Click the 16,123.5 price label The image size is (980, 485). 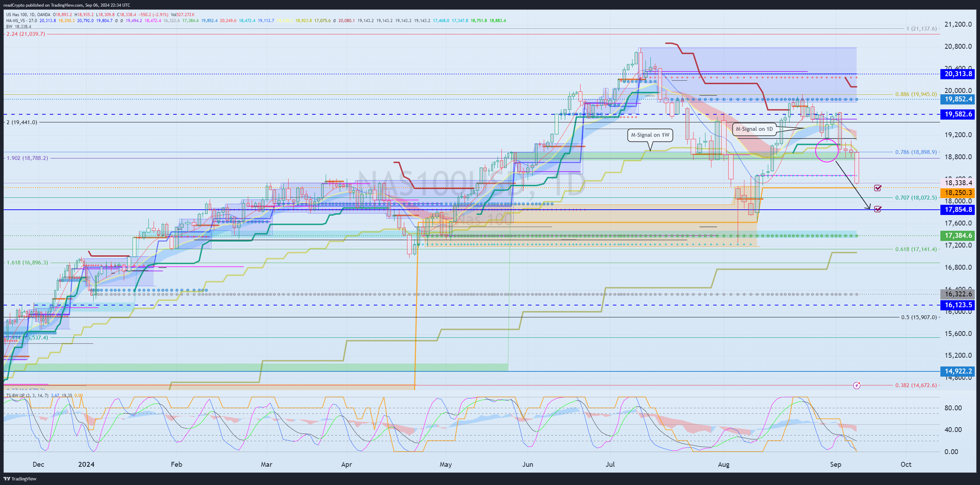pos(958,305)
